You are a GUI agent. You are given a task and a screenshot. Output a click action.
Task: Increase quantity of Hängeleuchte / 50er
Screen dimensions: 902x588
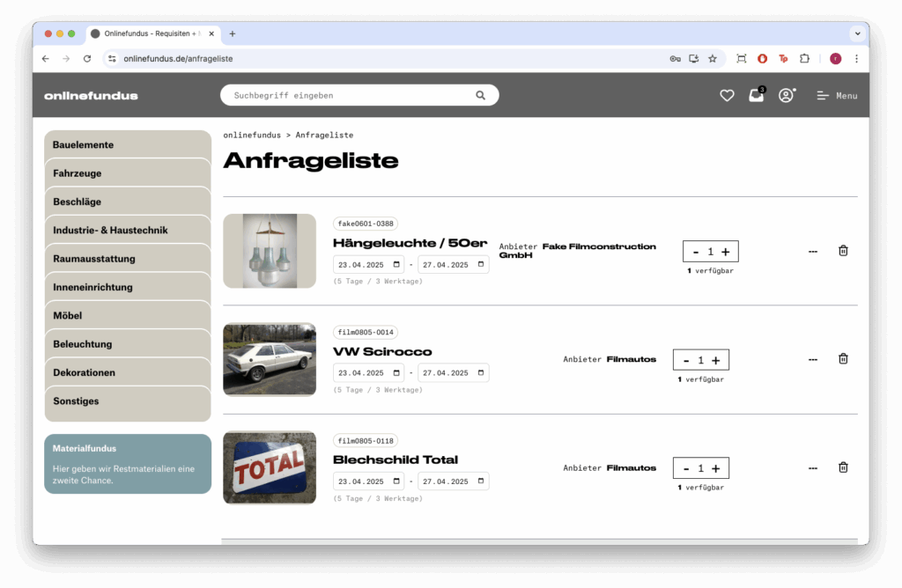tap(726, 252)
